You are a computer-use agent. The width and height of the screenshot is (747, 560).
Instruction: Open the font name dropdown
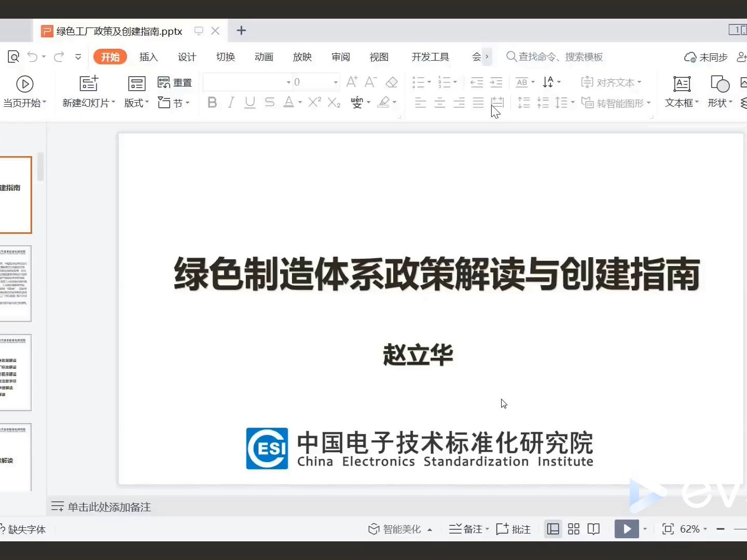point(288,82)
